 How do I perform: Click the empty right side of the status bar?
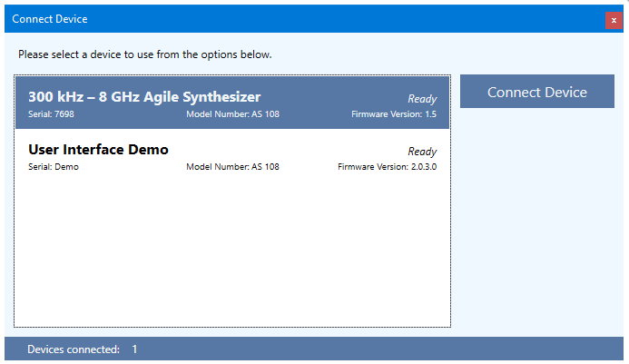pos(408,349)
